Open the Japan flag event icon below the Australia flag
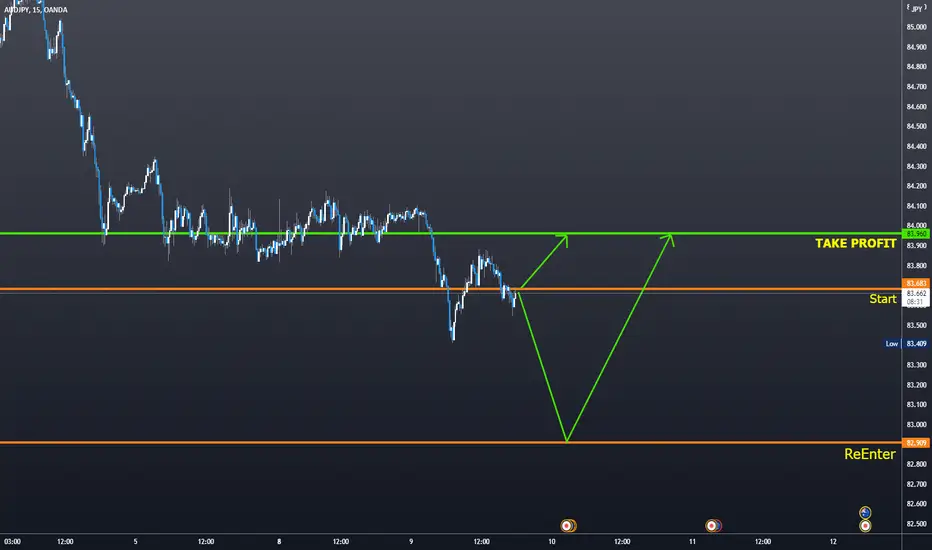Viewport: 932px width, 550px height. point(865,526)
